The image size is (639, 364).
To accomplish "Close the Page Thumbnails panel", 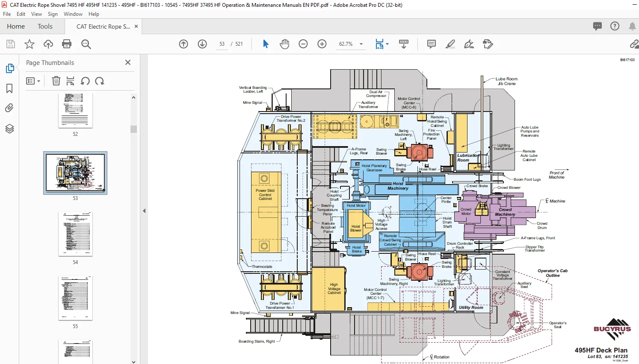I will [128, 62].
